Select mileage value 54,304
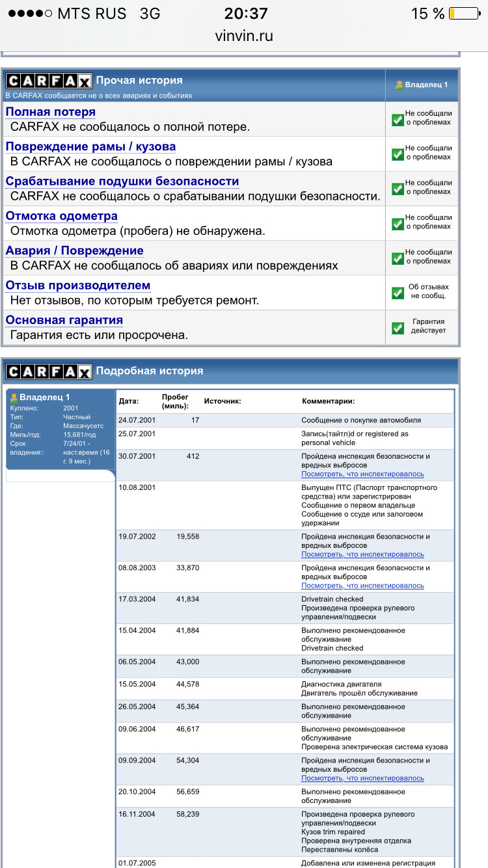Image resolution: width=488 pixels, height=868 pixels. (x=187, y=761)
